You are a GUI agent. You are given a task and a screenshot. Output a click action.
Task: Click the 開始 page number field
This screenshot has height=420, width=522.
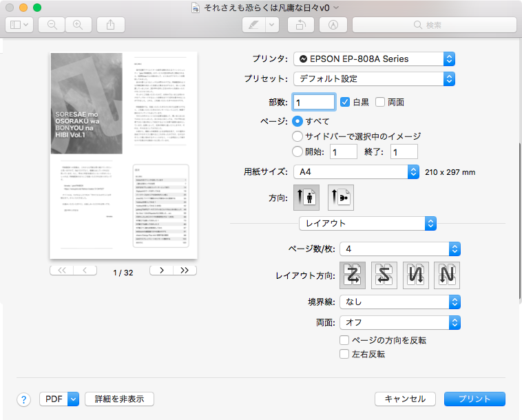pyautogui.click(x=344, y=151)
